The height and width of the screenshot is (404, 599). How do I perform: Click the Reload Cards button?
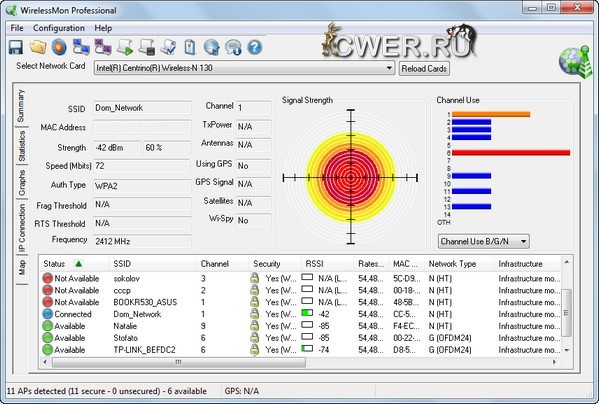point(424,69)
